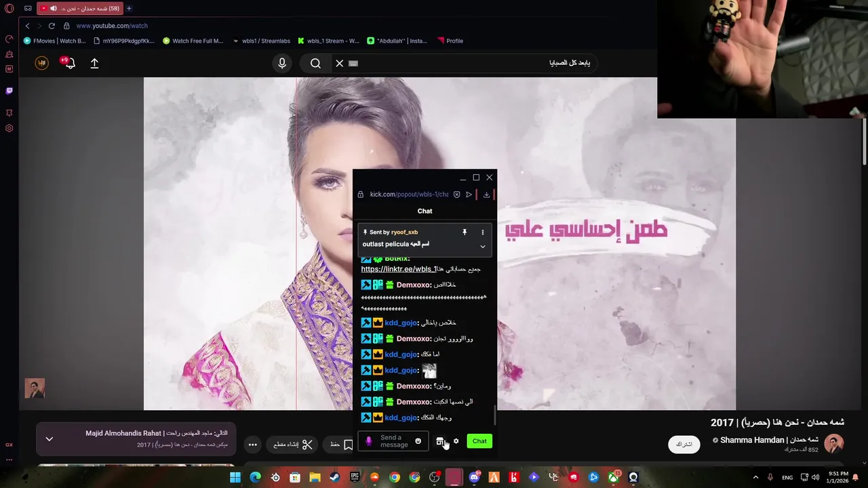Click the YouTube page vertical scrollbar
The width and height of the screenshot is (868, 488).
pyautogui.click(x=865, y=142)
